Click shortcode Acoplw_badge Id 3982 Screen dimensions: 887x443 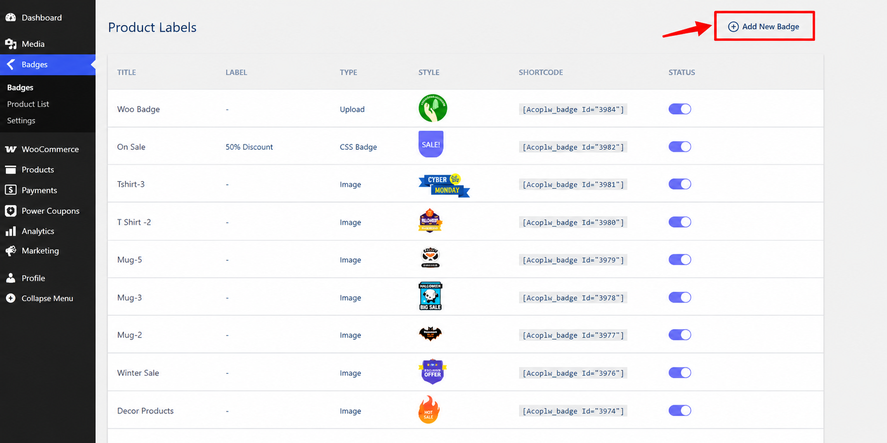pyautogui.click(x=573, y=147)
